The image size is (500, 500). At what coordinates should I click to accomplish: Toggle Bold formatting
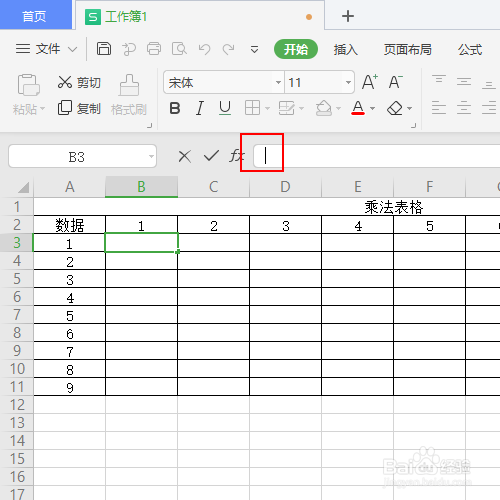point(175,108)
